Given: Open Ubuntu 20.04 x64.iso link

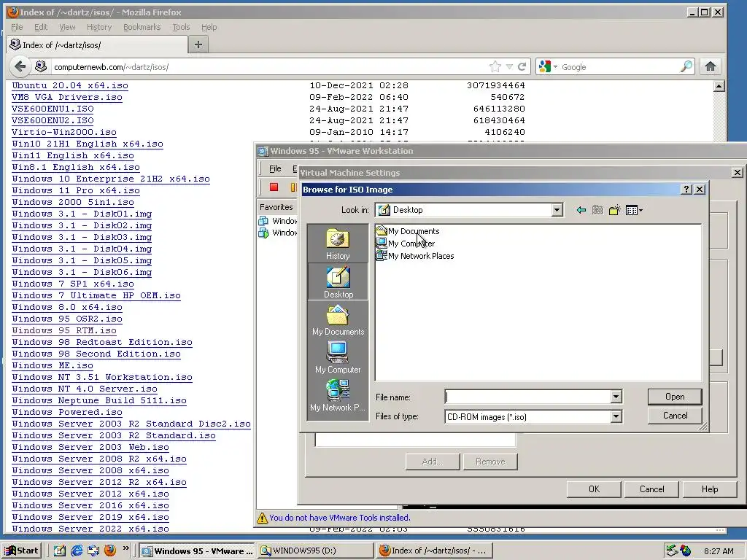Looking at the screenshot, I should [70, 86].
